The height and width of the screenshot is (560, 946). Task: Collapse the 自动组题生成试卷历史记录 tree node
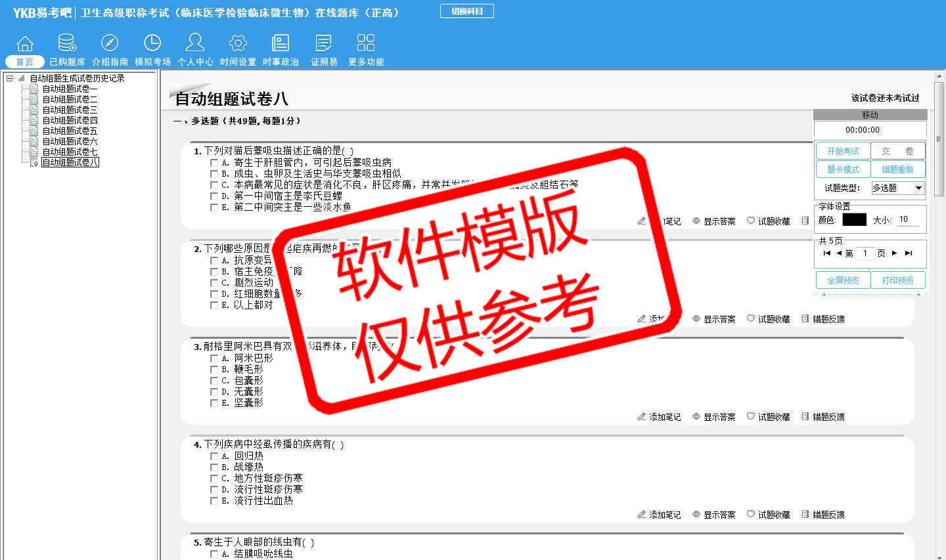(10, 78)
